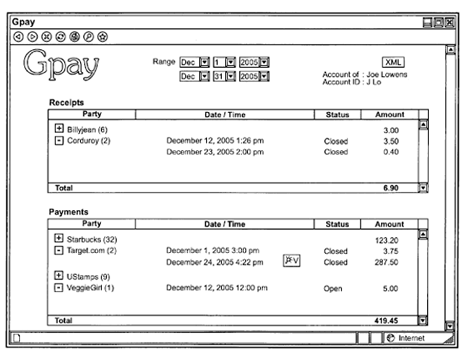The width and height of the screenshot is (467, 361).
Task: Expand the Billyjean (6) receipts group
Action: 59,128
